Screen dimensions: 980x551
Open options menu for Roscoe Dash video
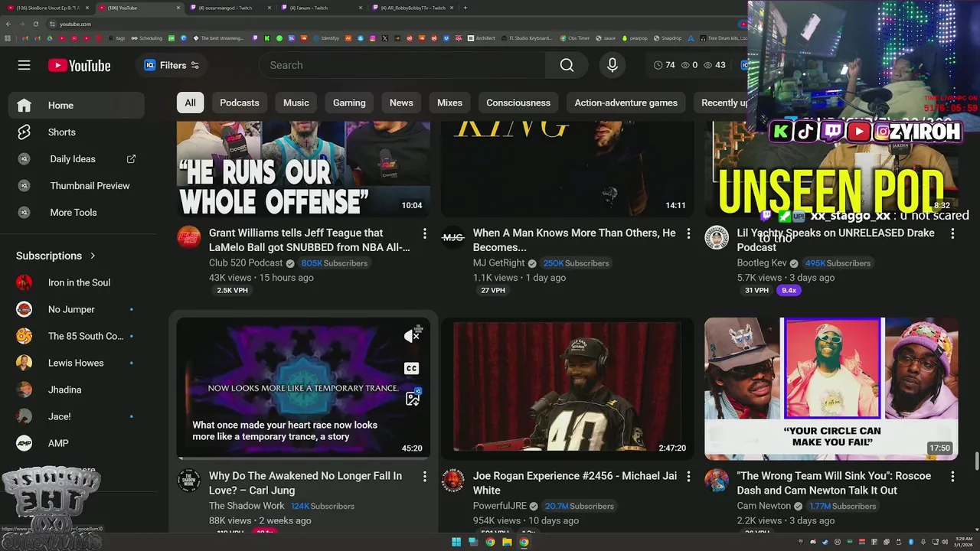[x=952, y=476]
